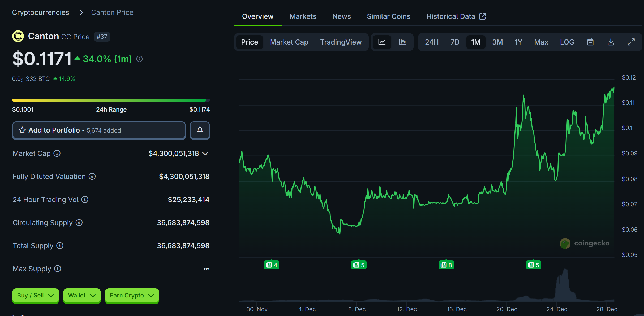Switch the chart to Market Cap
The width and height of the screenshot is (644, 316).
[289, 42]
